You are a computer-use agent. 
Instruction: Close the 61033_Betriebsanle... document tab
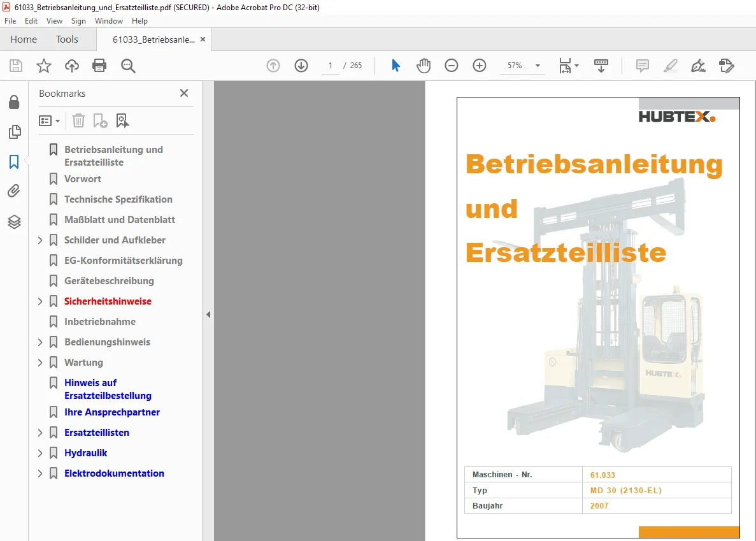[203, 39]
